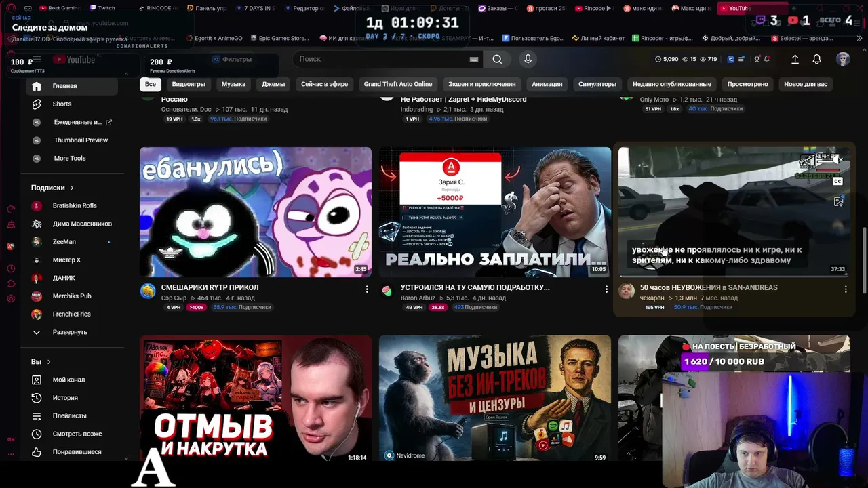868x488 pixels.
Task: Click the YouTube logo in the header
Action: (74, 60)
